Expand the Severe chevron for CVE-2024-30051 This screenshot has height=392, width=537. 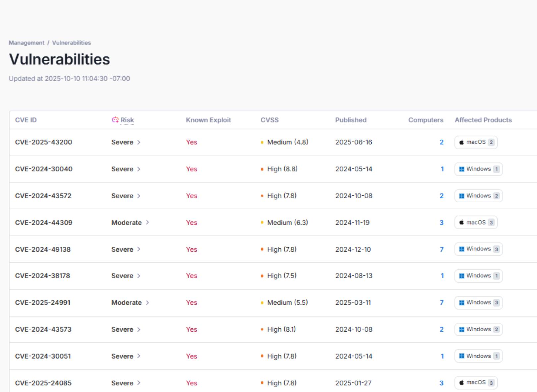pyautogui.click(x=139, y=356)
